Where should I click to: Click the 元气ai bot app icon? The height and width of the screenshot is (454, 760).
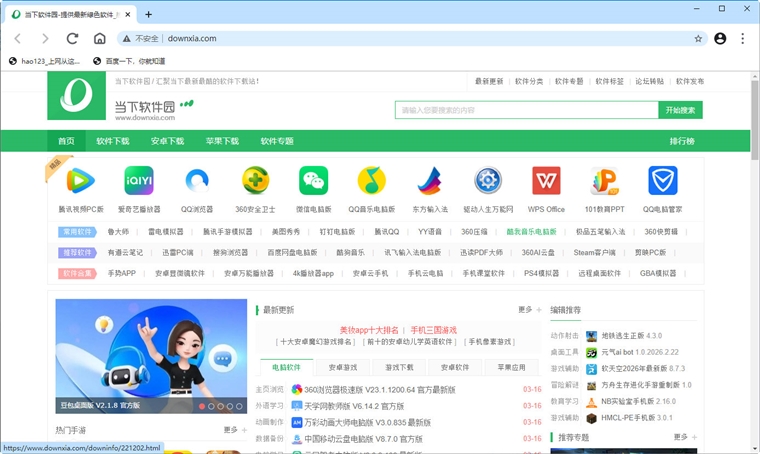591,352
